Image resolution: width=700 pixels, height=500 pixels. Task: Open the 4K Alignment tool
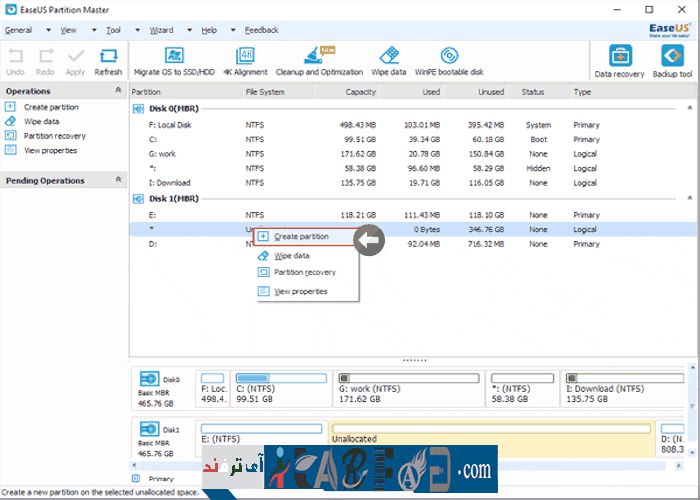(x=245, y=56)
